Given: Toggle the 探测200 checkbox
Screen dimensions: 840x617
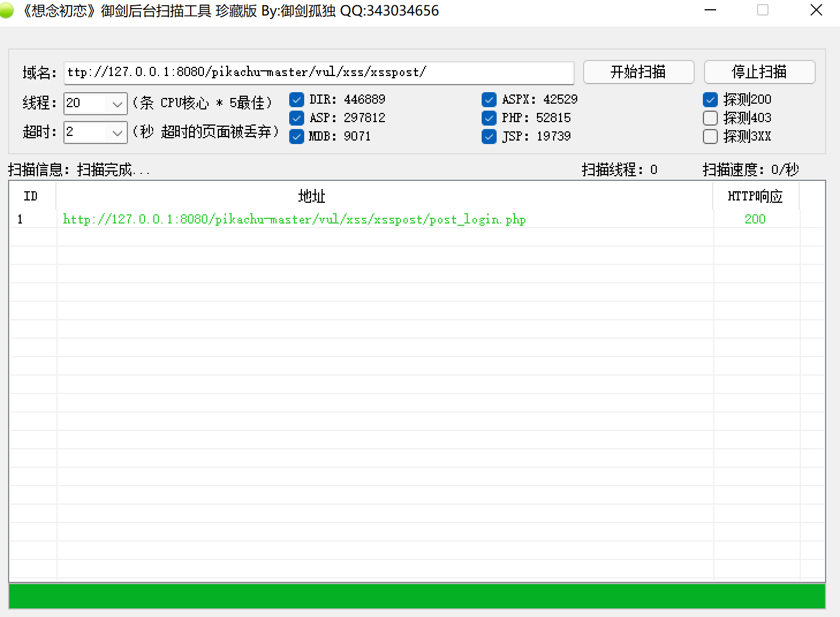Looking at the screenshot, I should (x=710, y=100).
